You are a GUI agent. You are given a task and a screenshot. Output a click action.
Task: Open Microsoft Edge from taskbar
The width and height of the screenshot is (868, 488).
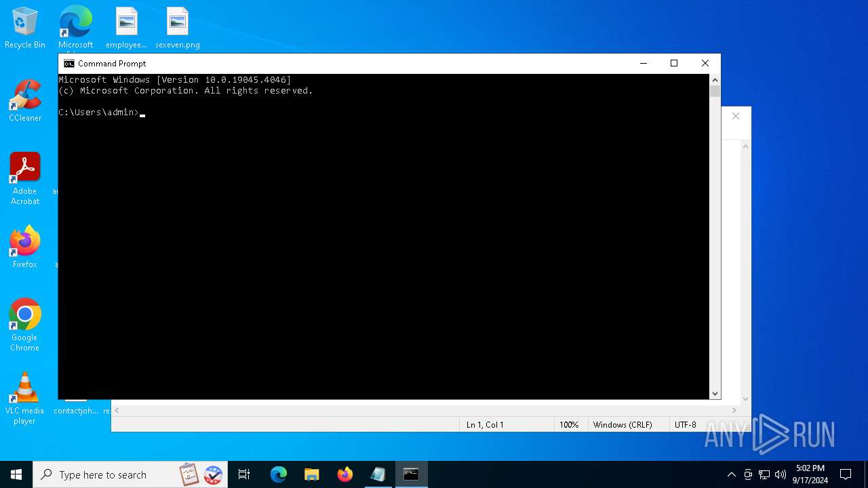(279, 474)
